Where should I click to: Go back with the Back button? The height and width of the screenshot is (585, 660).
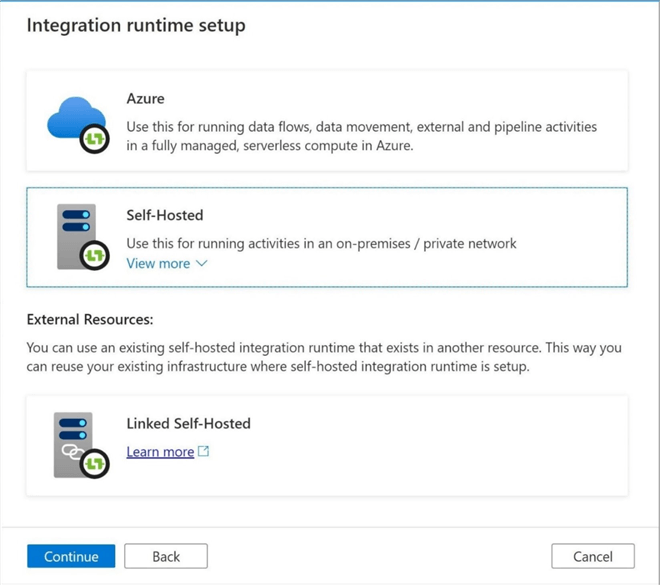[166, 556]
